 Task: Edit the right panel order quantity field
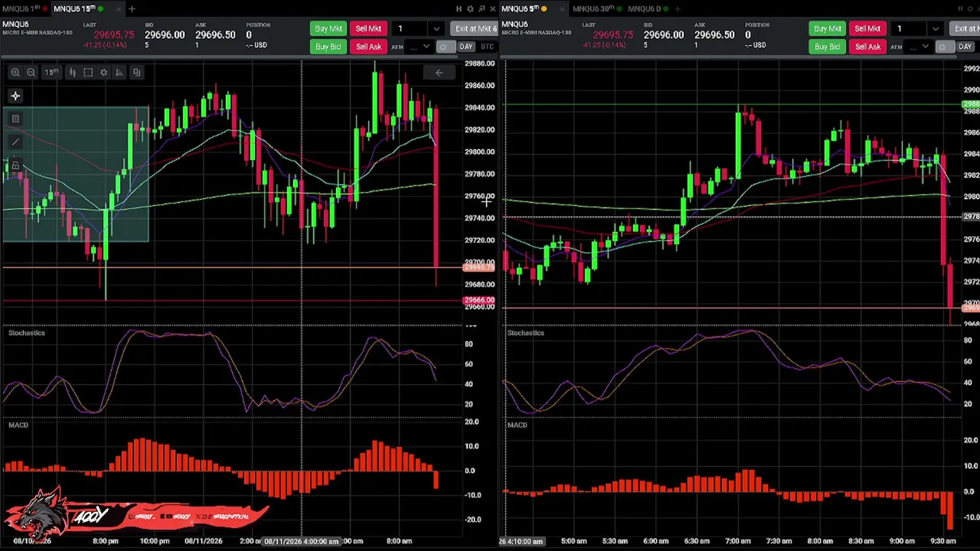910,29
